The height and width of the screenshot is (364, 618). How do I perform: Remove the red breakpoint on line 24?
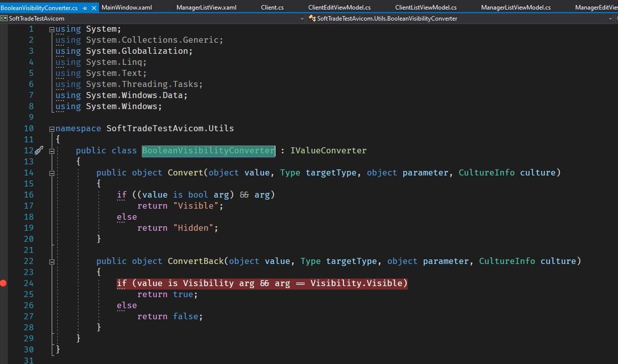[4, 283]
